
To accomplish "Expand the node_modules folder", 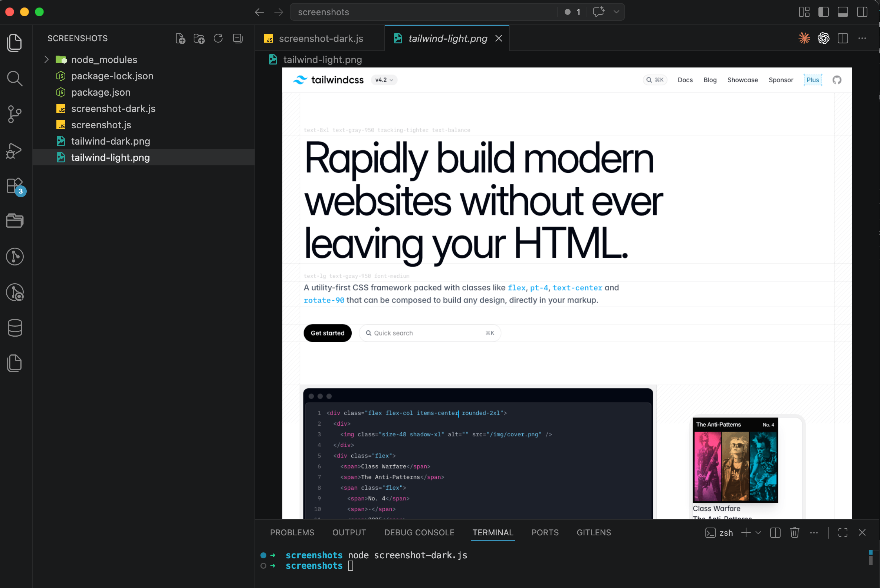I will [x=46, y=59].
